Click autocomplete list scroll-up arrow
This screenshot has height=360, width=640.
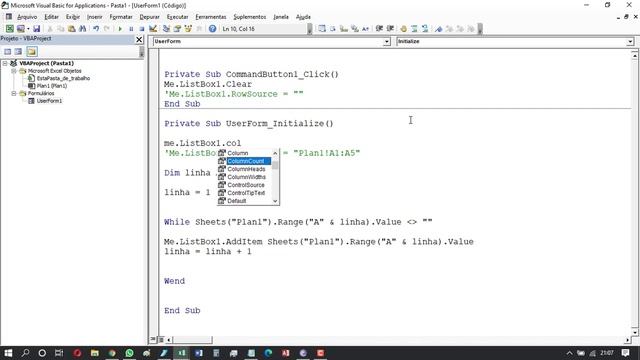275,153
